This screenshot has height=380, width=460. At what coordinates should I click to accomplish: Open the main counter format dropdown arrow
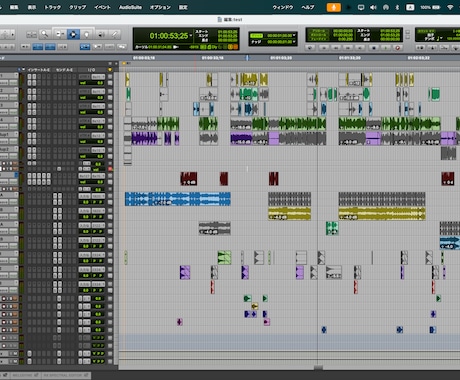point(191,35)
